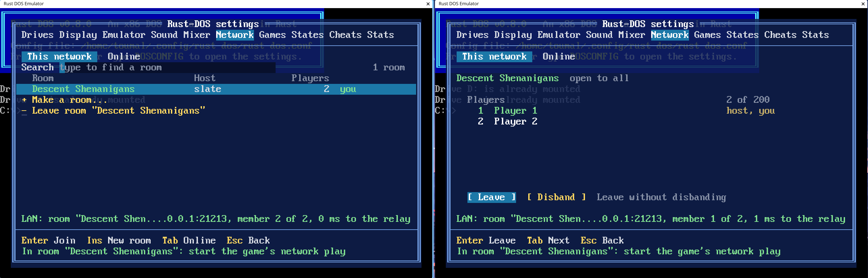Open Cheats tab in left emulator window
Viewport: 868px width, 278px height.
click(x=346, y=35)
